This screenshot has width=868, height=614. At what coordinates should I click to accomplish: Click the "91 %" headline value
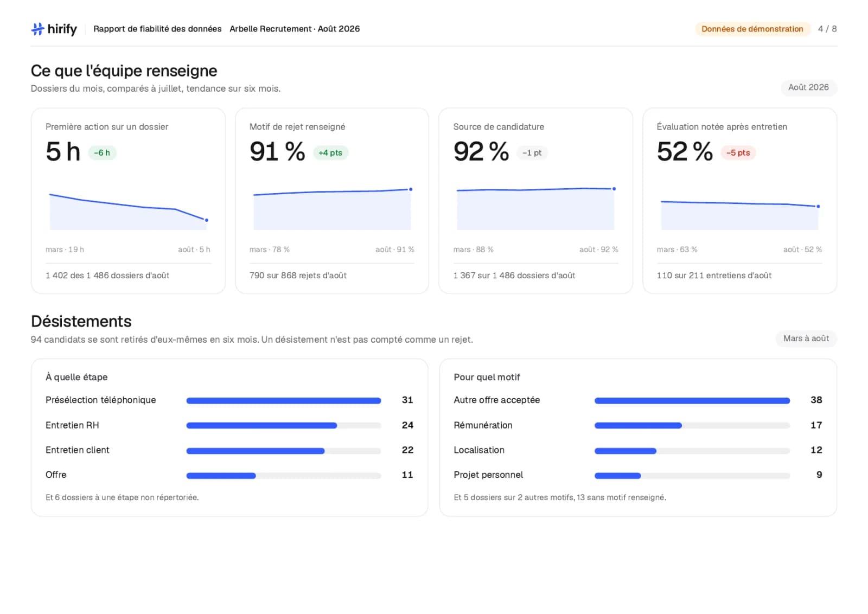tap(277, 151)
